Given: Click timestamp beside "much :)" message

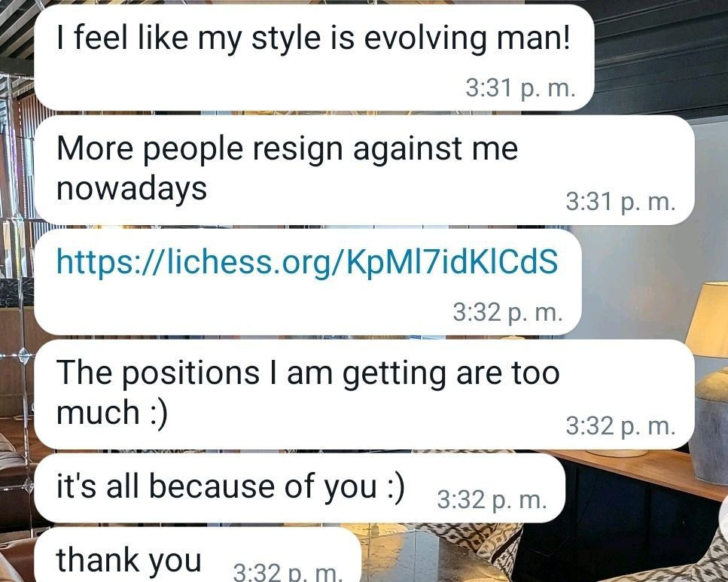Looking at the screenshot, I should [620, 426].
